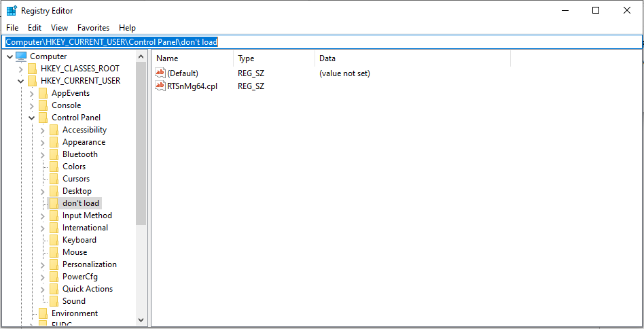Expand the Accessibility key
Screen dimensions: 644x329
tap(42, 131)
